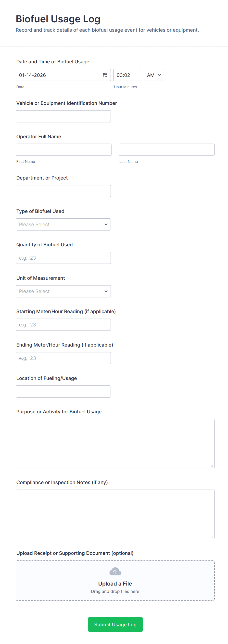Open the AM/PM dropdown
This screenshot has height=644, width=228.
(x=154, y=75)
